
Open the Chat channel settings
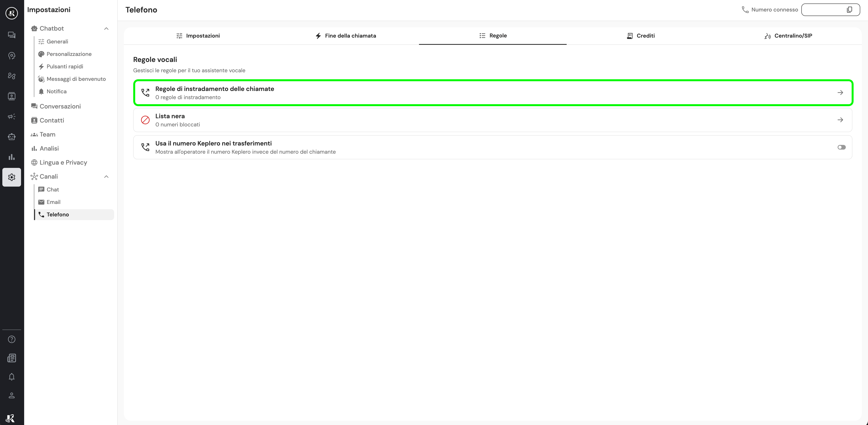click(74, 190)
